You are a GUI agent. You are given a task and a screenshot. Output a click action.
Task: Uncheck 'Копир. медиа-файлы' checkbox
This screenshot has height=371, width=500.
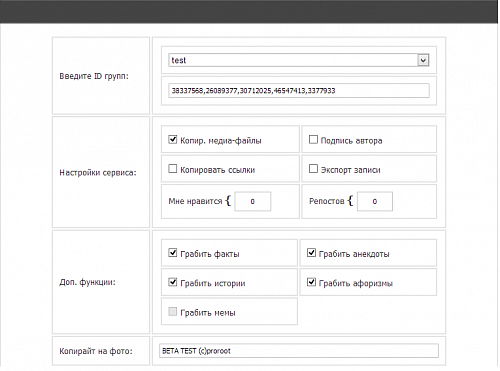tap(173, 140)
